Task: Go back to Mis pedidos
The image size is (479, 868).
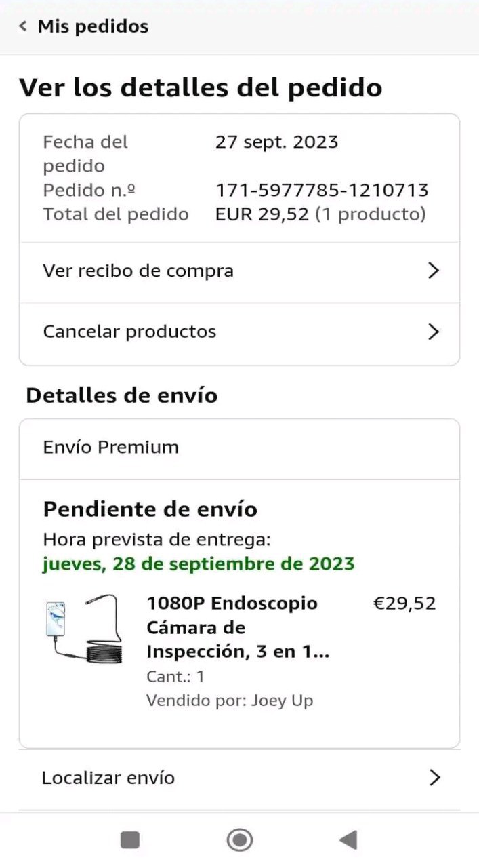Action: point(93,26)
